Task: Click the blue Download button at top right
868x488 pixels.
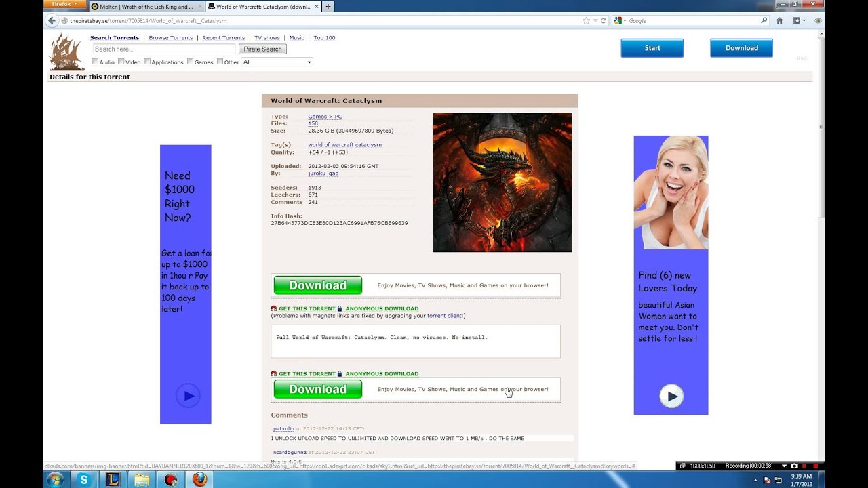Action: [x=741, y=48]
